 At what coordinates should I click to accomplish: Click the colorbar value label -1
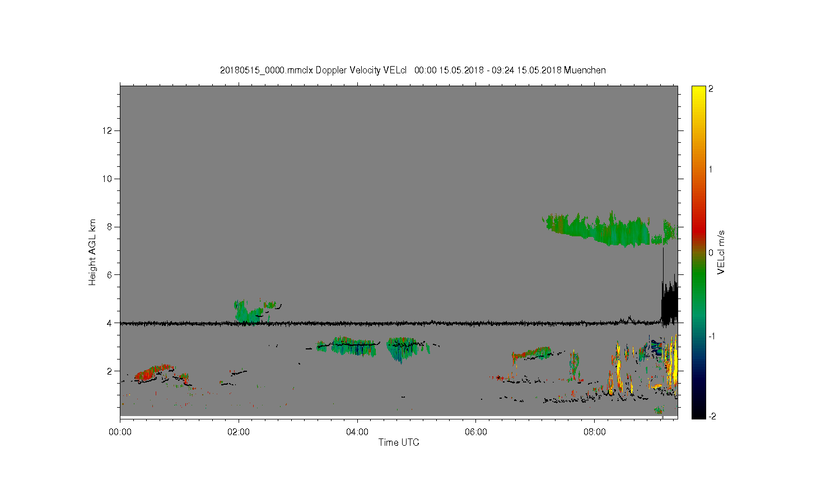[711, 336]
